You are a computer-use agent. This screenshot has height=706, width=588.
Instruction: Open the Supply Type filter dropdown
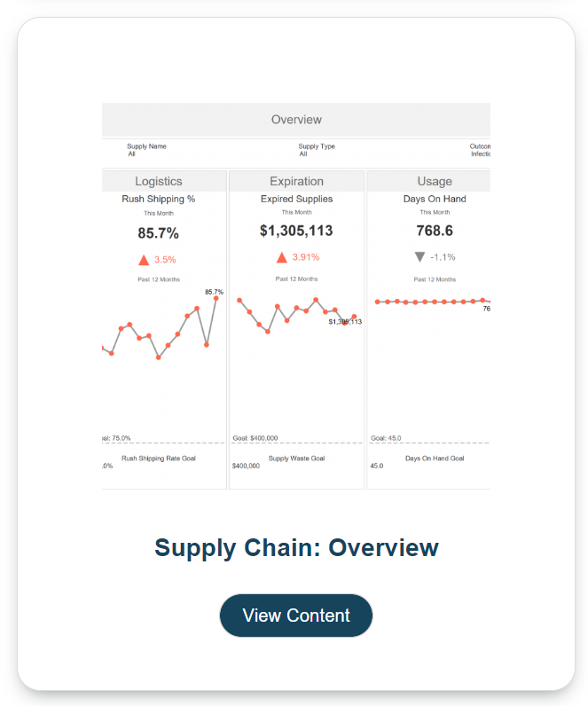tap(317, 150)
